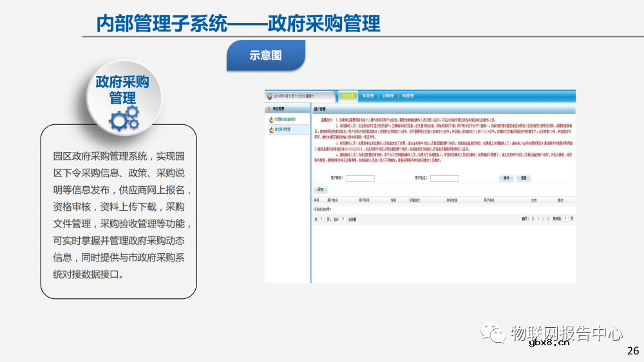Click the 操作 column header
This screenshot has width=644, height=362.
[x=560, y=200]
